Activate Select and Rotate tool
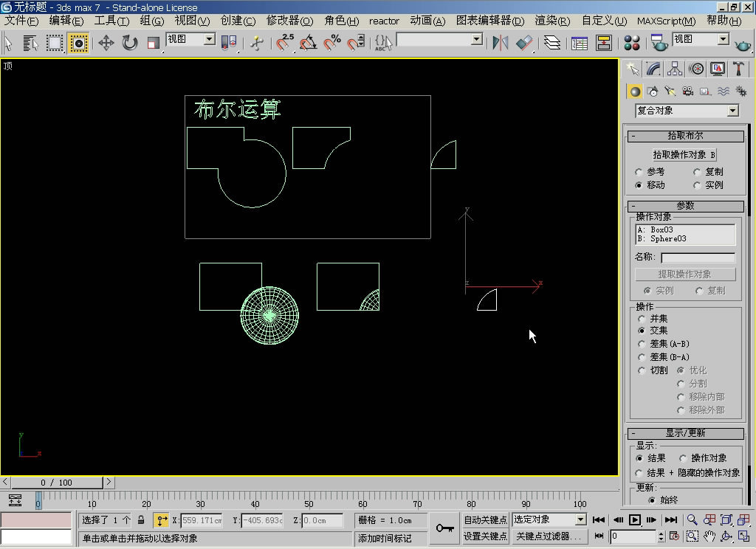 pyautogui.click(x=129, y=43)
